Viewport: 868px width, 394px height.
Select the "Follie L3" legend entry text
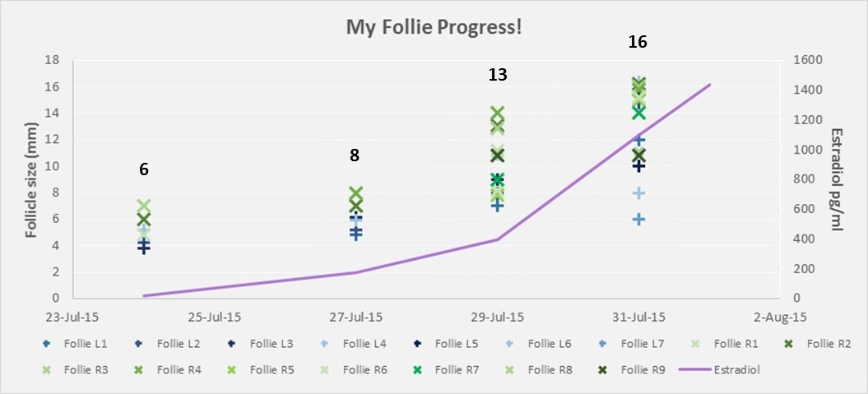click(273, 344)
